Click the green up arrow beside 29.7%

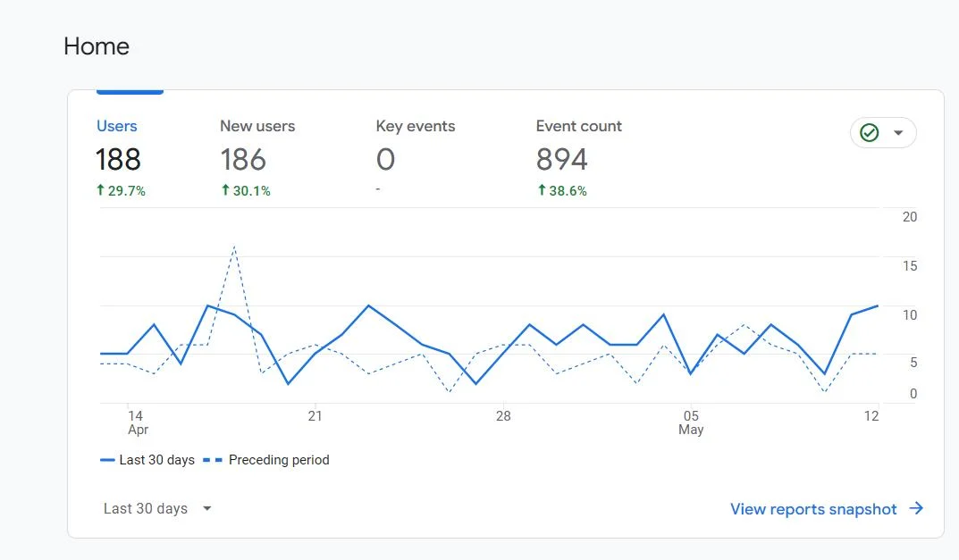(101, 190)
